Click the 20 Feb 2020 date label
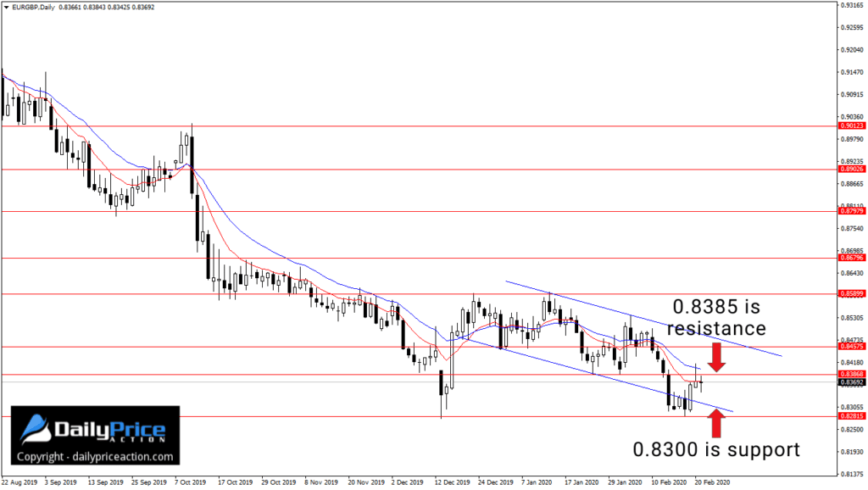 point(712,482)
